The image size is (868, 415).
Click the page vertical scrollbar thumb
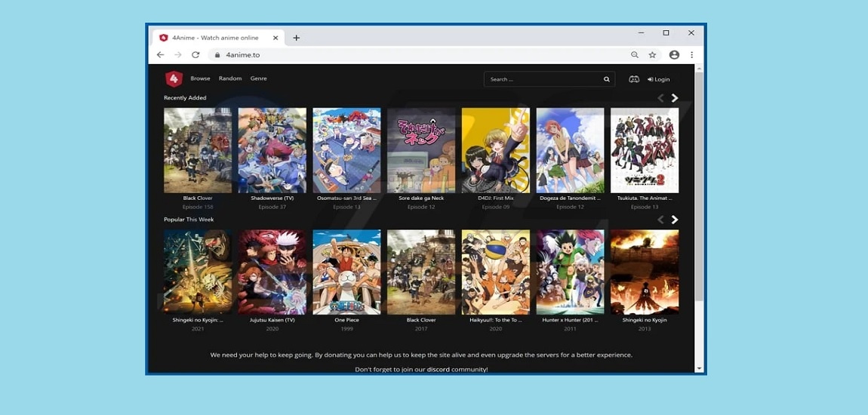(x=699, y=188)
